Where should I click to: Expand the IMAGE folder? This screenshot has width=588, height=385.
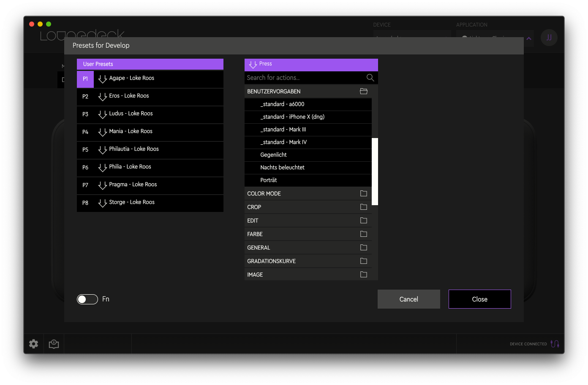(364, 274)
